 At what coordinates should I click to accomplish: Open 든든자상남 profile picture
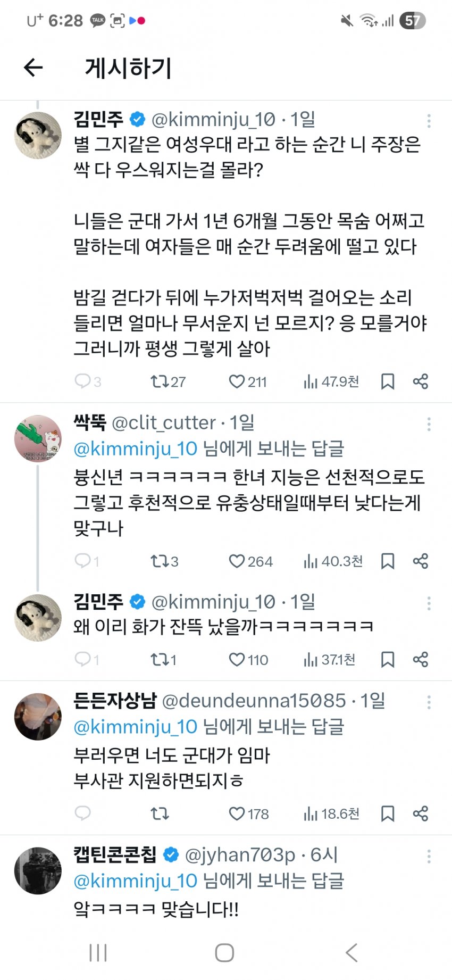click(38, 717)
